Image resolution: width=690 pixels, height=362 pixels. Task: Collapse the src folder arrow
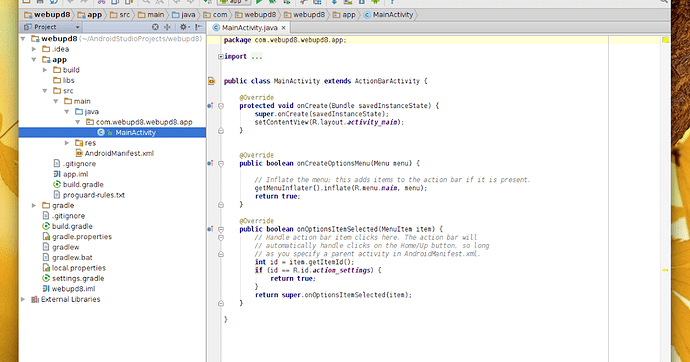point(45,91)
